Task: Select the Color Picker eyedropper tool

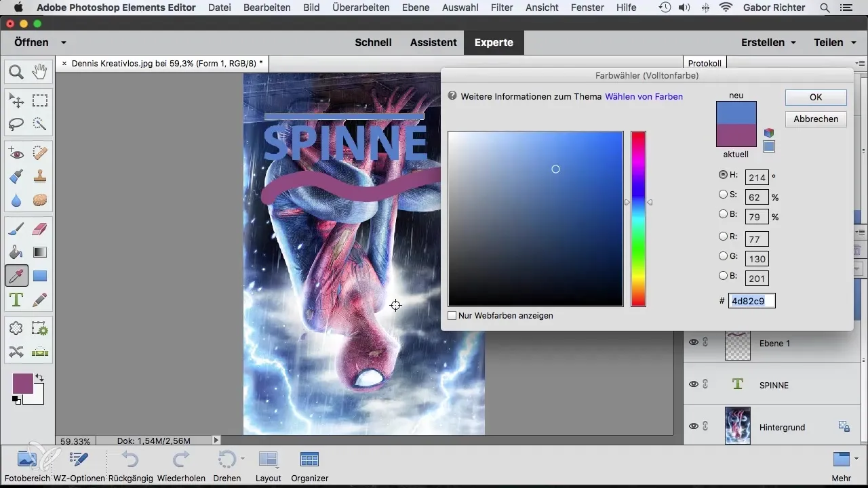Action: (16, 276)
